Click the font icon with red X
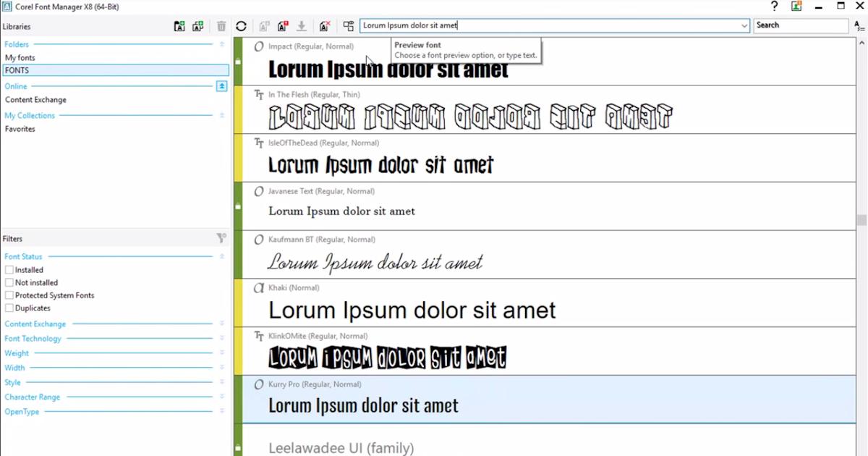This screenshot has height=456, width=868. 325,26
